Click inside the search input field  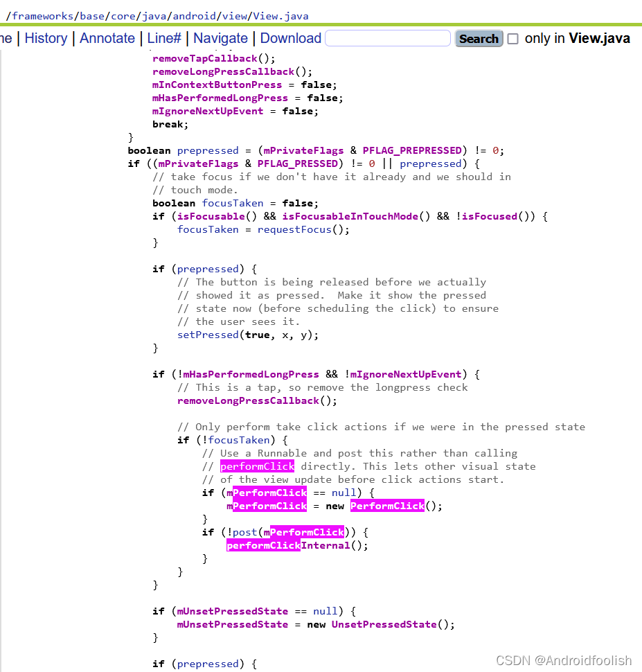tap(388, 38)
